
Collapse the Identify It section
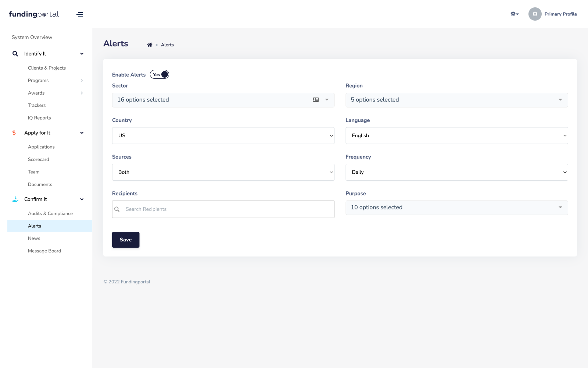82,53
